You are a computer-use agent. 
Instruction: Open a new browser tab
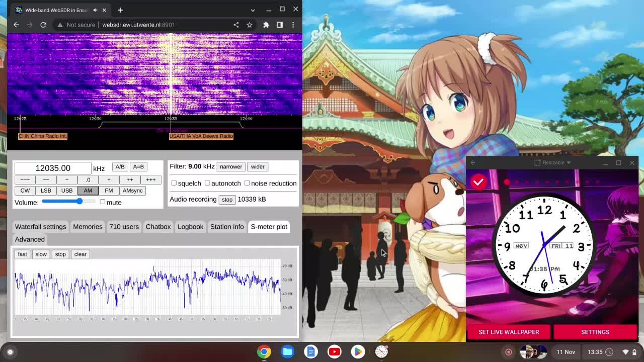click(120, 10)
